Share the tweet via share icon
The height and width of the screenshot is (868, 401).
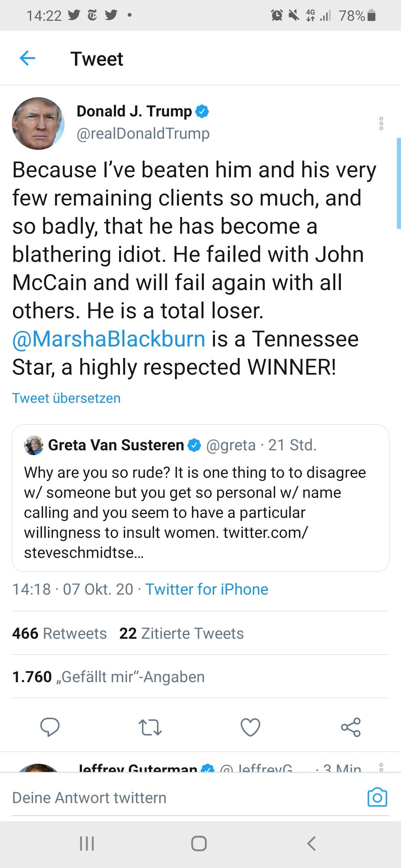click(x=351, y=727)
